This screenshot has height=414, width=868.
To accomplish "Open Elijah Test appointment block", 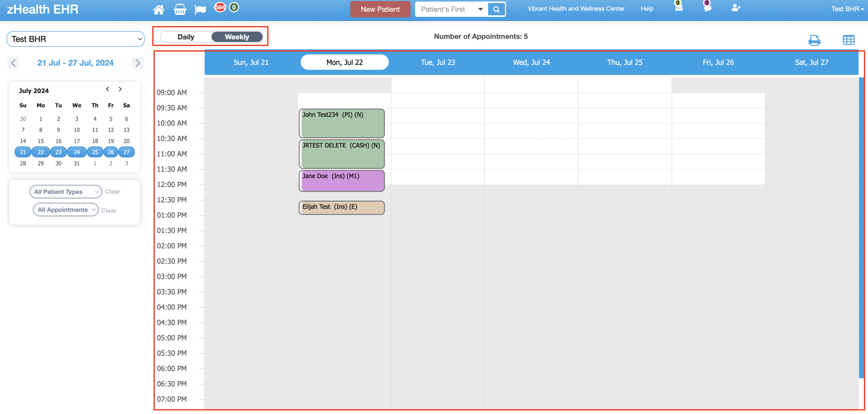I will pos(342,208).
